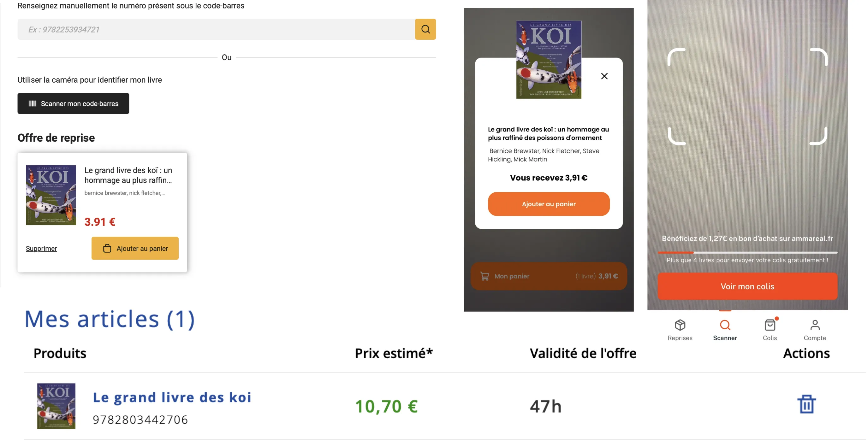This screenshot has height=446, width=868.
Task: Click the free shipping progress bar
Action: [x=747, y=252]
